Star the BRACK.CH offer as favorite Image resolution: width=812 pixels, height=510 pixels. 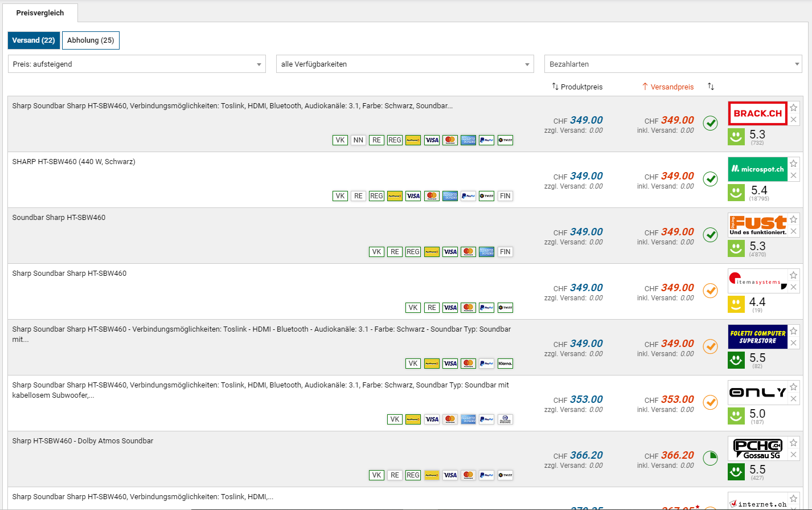(x=793, y=108)
